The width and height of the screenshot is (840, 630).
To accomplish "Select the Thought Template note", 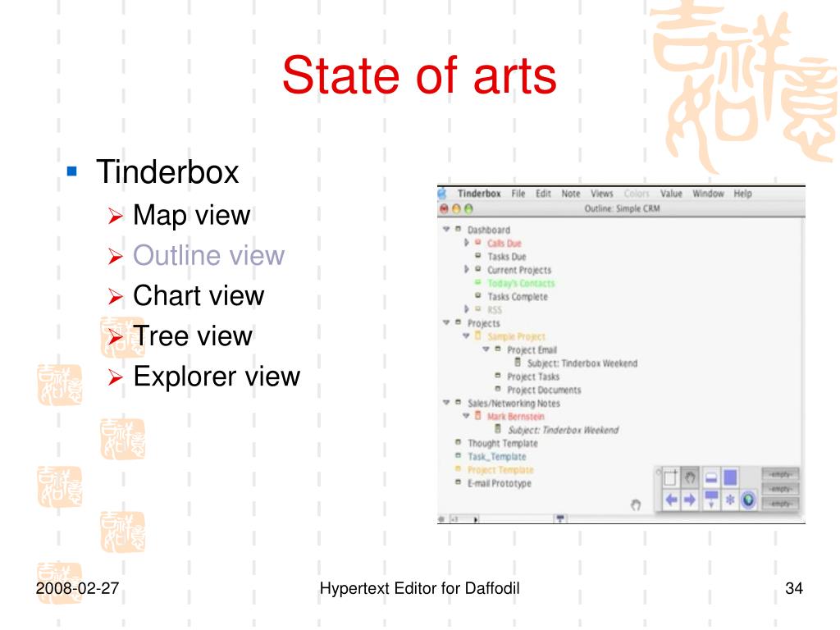I will click(x=503, y=443).
